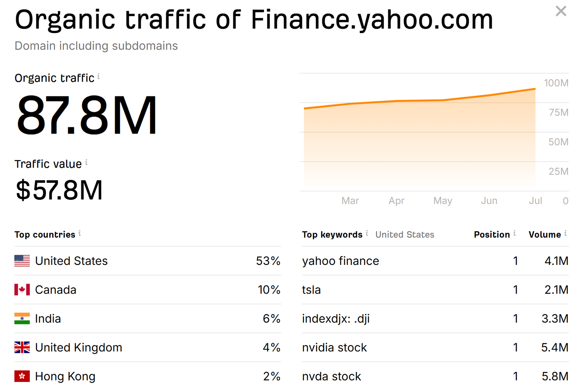
Task: Open the 'yahoo finance' keyword
Action: point(340,261)
